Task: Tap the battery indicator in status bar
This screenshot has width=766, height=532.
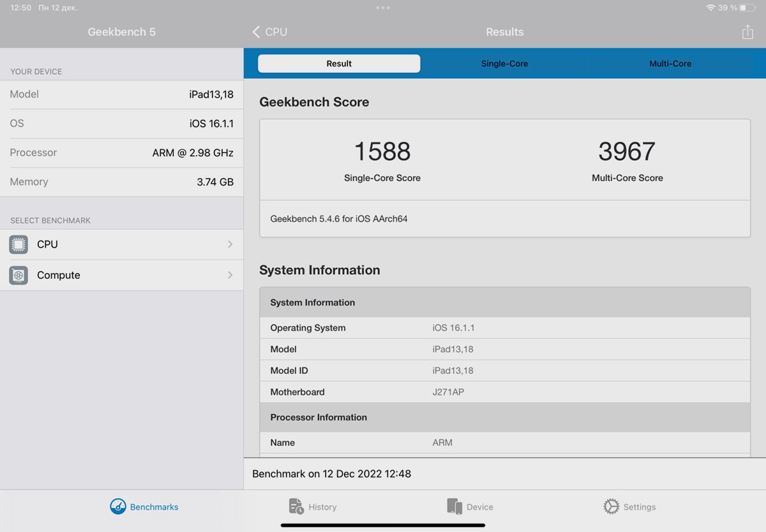Action: pyautogui.click(x=747, y=8)
